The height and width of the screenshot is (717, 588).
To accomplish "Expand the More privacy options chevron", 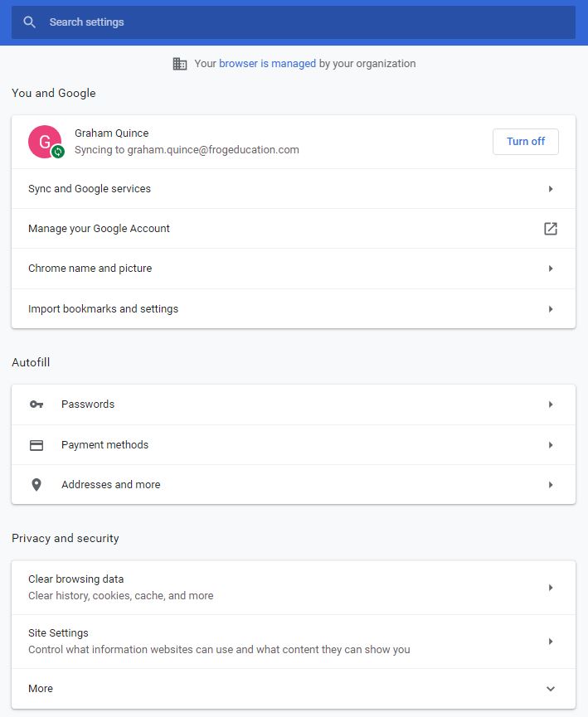I will tap(551, 689).
